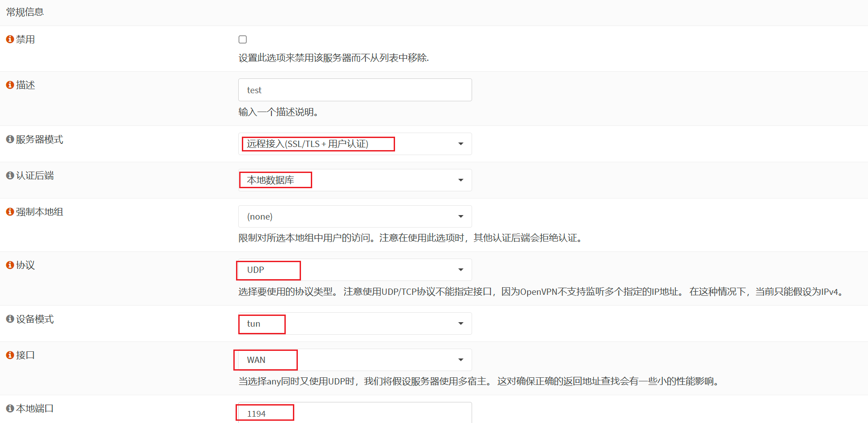Click the info icon next to 设备模式
The image size is (868, 423).
[10, 319]
